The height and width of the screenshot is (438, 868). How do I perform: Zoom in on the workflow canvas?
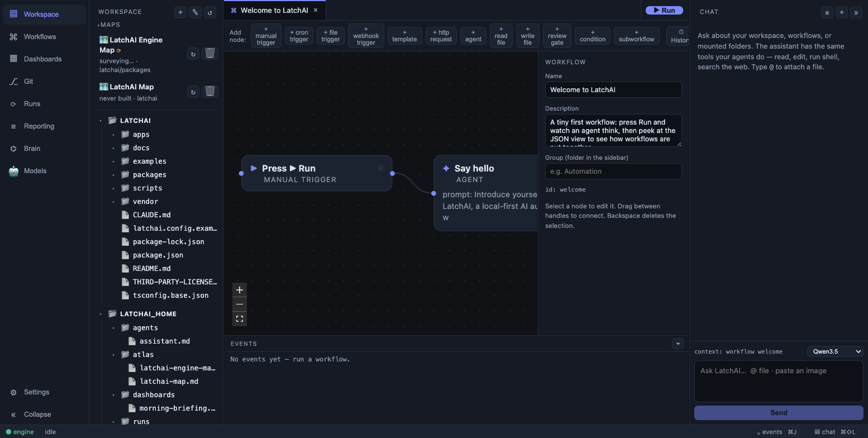click(x=240, y=290)
